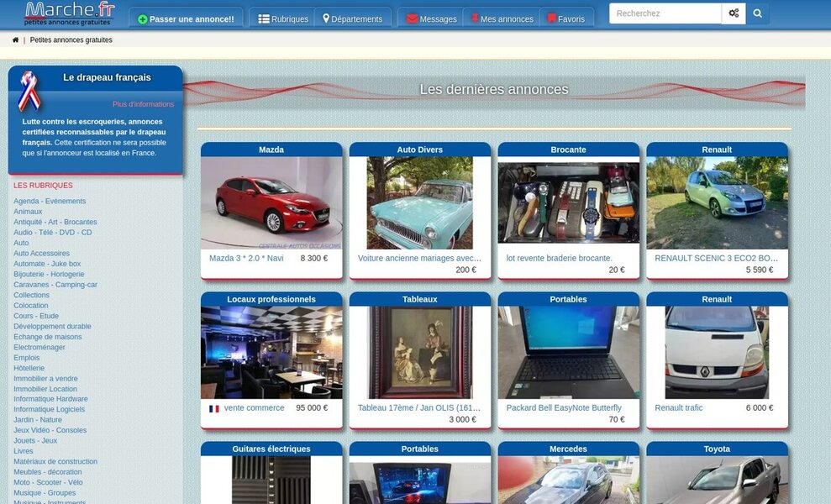
Task: Click Passer une annonce button
Action: point(186,19)
